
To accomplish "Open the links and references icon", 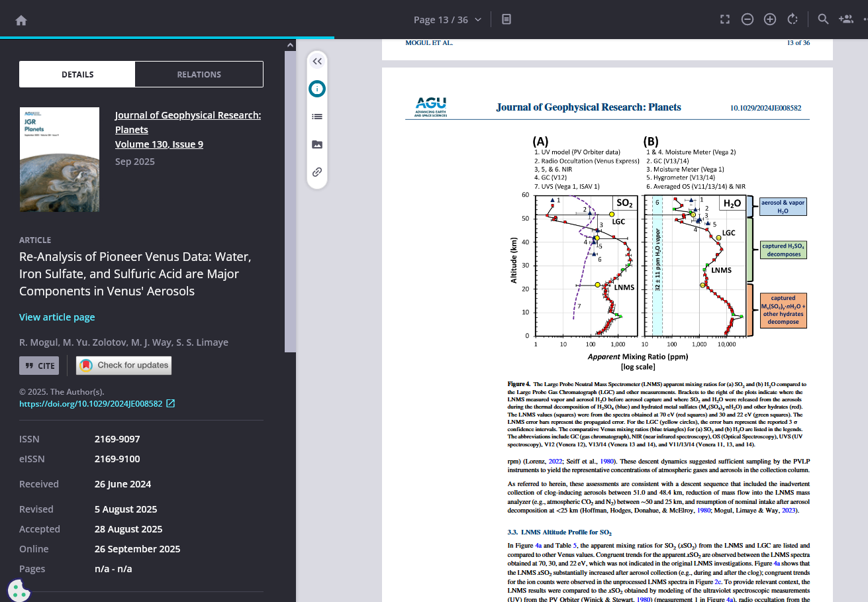I will [x=317, y=172].
